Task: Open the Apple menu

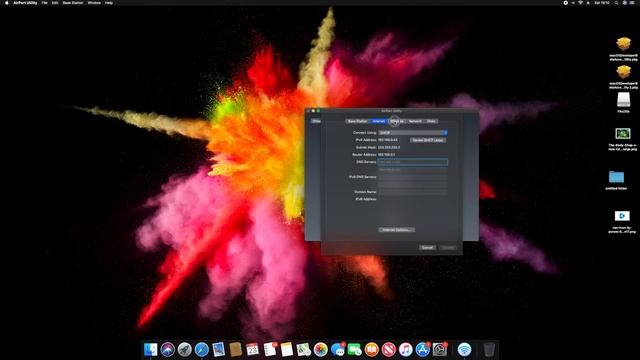Action: (x=7, y=3)
